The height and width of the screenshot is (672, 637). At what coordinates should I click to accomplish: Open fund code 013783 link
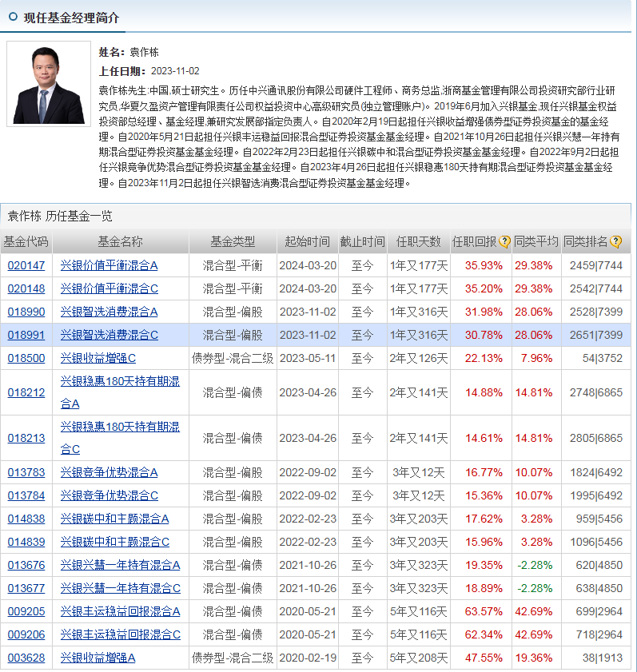[26, 472]
